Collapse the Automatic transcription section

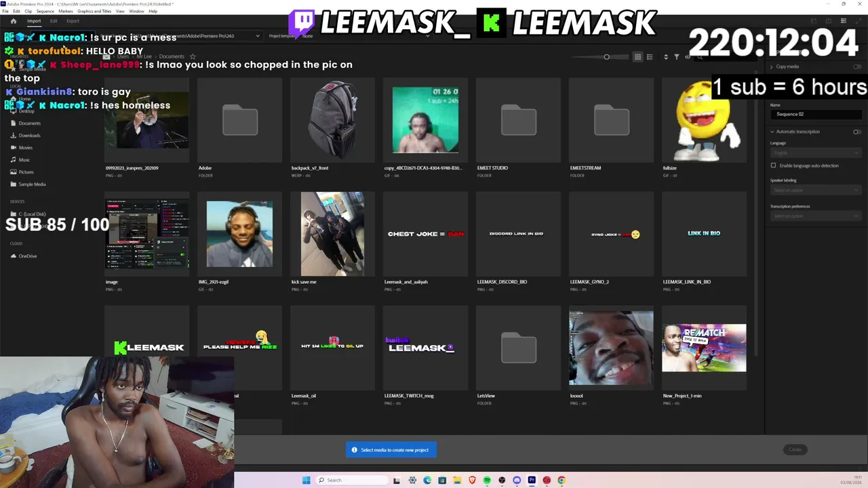[x=772, y=131]
